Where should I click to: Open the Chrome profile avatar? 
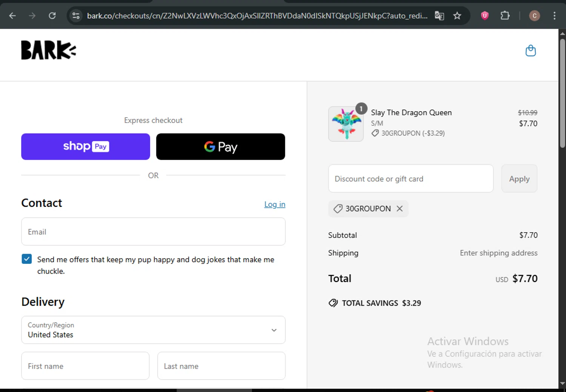[534, 15]
